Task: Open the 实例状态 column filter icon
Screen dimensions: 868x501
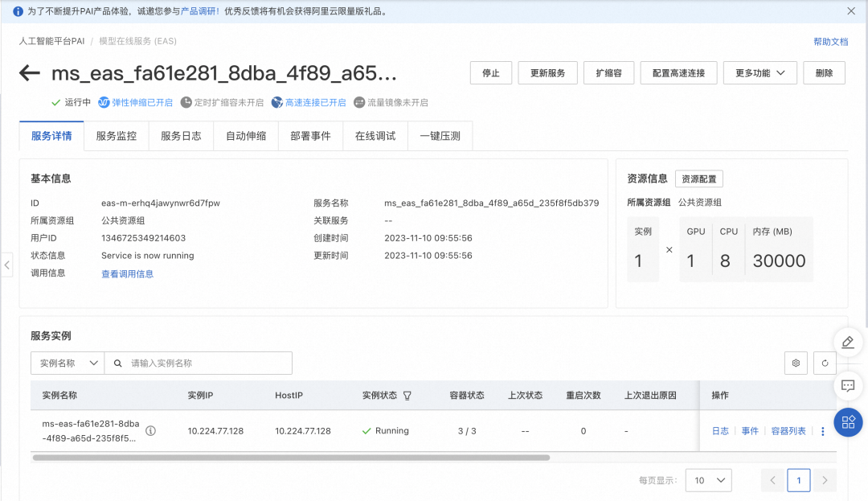Action: click(x=408, y=395)
